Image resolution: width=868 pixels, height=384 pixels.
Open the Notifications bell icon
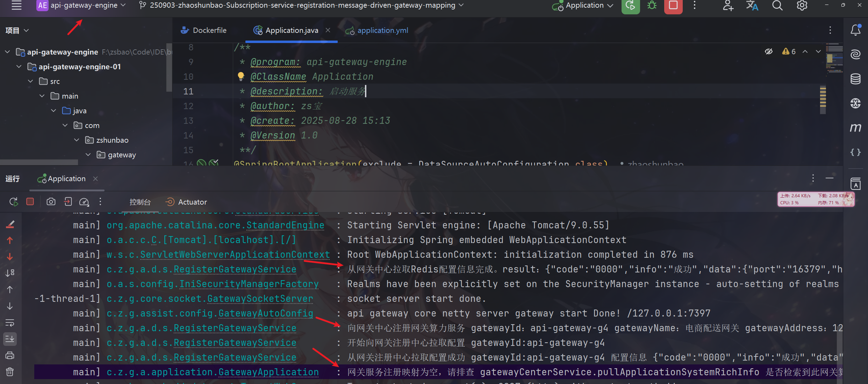pyautogui.click(x=855, y=30)
